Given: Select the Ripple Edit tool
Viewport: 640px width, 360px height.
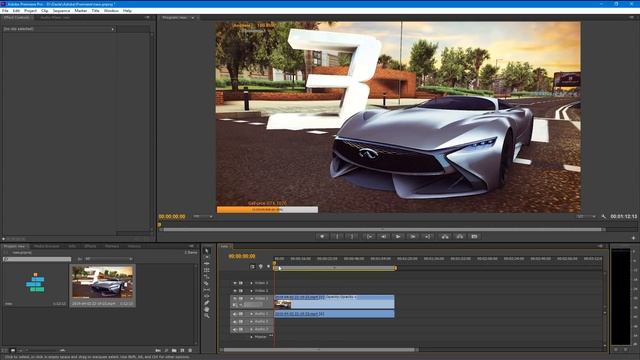Looking at the screenshot, I should coord(207,263).
